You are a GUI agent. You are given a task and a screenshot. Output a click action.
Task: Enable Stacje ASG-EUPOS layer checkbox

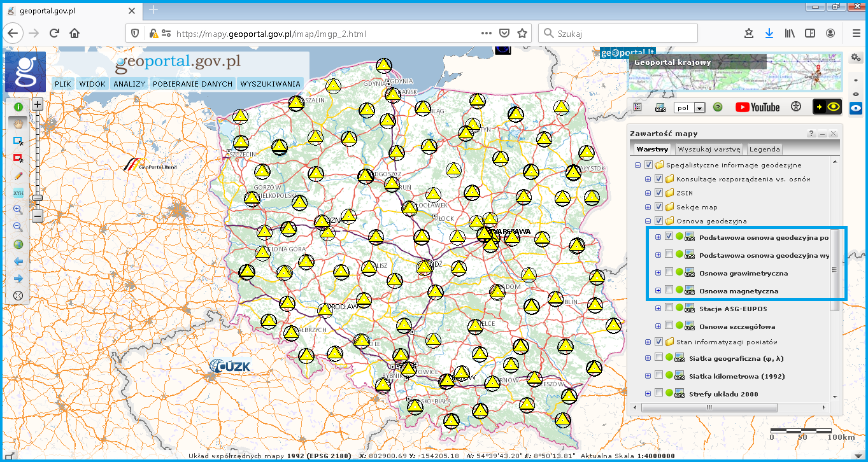pos(669,308)
